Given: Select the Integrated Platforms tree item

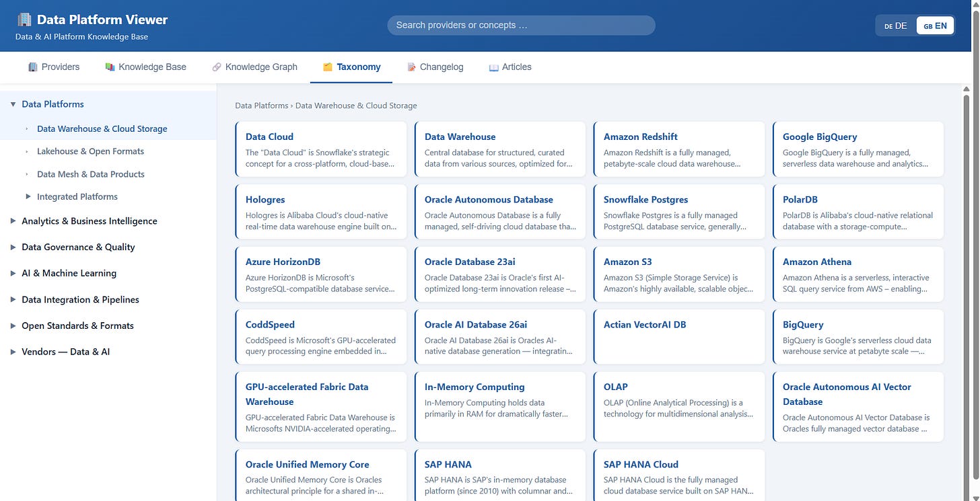Looking at the screenshot, I should pyautogui.click(x=108, y=196).
